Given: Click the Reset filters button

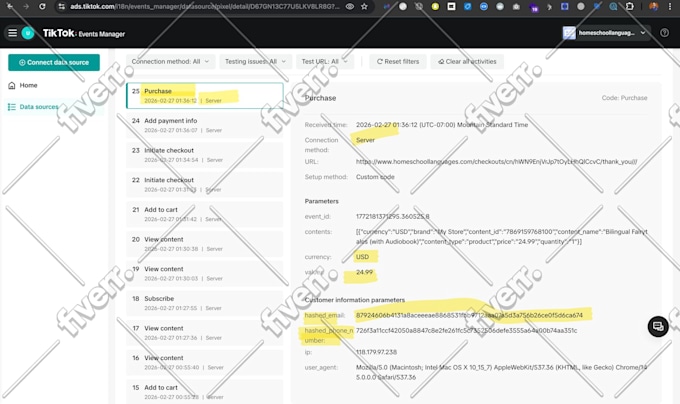Looking at the screenshot, I should click(398, 62).
